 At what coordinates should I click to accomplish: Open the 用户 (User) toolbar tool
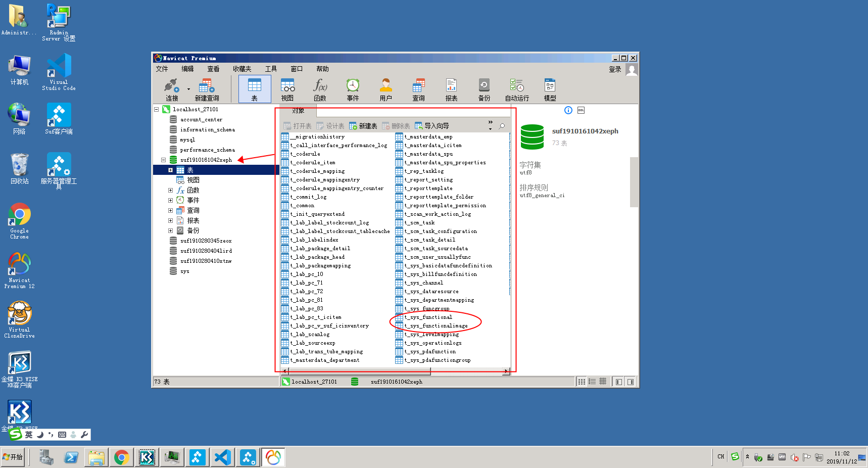coord(385,89)
